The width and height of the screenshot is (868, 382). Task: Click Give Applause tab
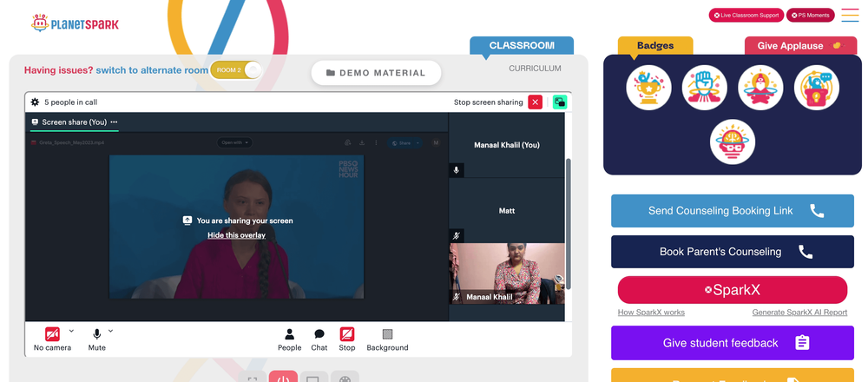[x=800, y=46]
